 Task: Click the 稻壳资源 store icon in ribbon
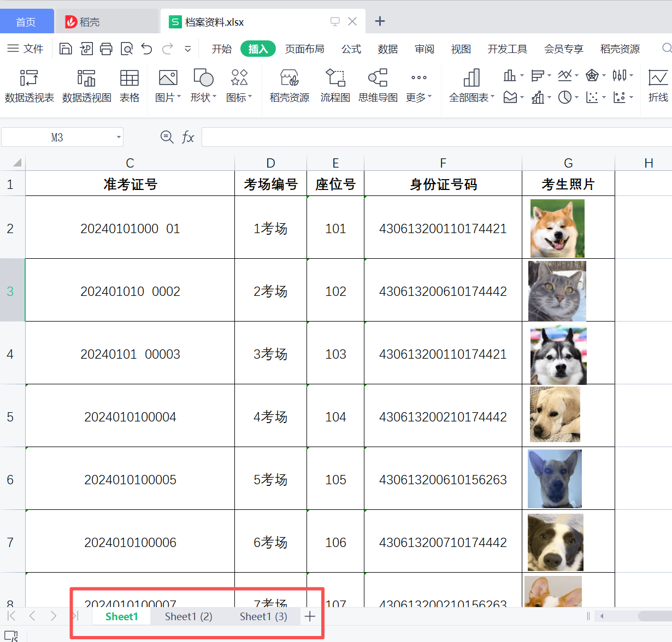point(289,79)
